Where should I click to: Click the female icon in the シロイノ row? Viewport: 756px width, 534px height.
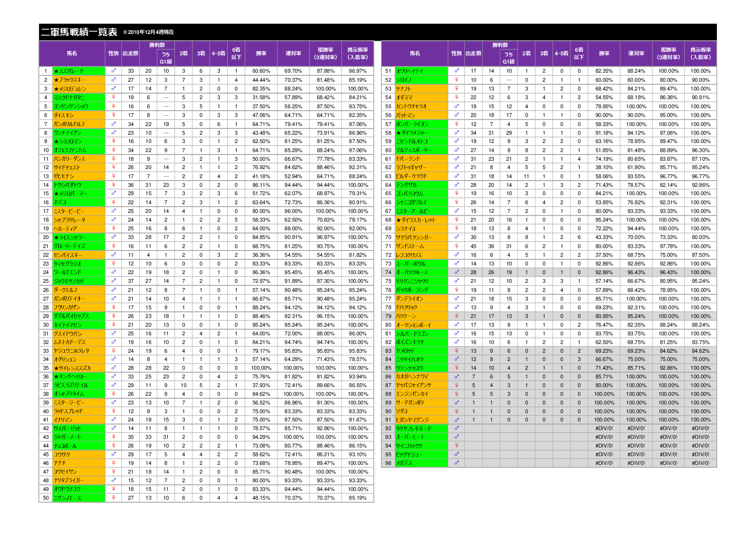tap(456, 80)
